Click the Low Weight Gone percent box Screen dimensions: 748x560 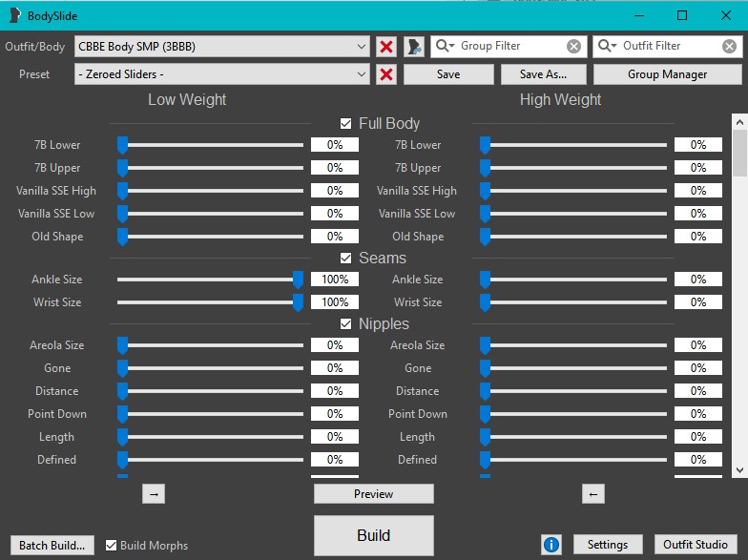335,368
